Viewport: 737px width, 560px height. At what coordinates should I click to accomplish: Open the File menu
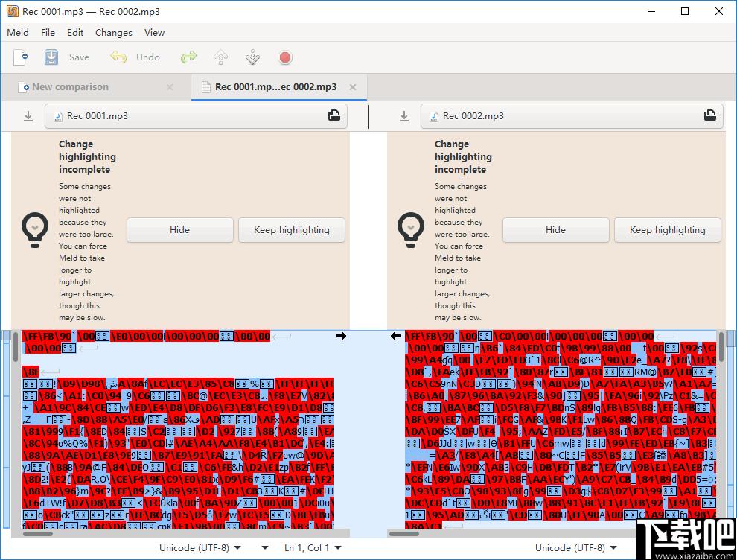[x=48, y=33]
